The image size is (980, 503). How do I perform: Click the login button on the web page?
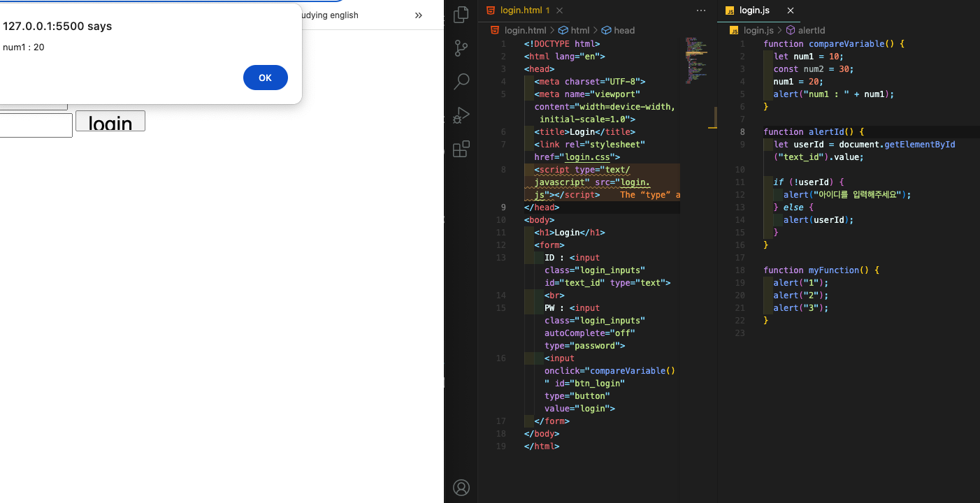pyautogui.click(x=110, y=122)
